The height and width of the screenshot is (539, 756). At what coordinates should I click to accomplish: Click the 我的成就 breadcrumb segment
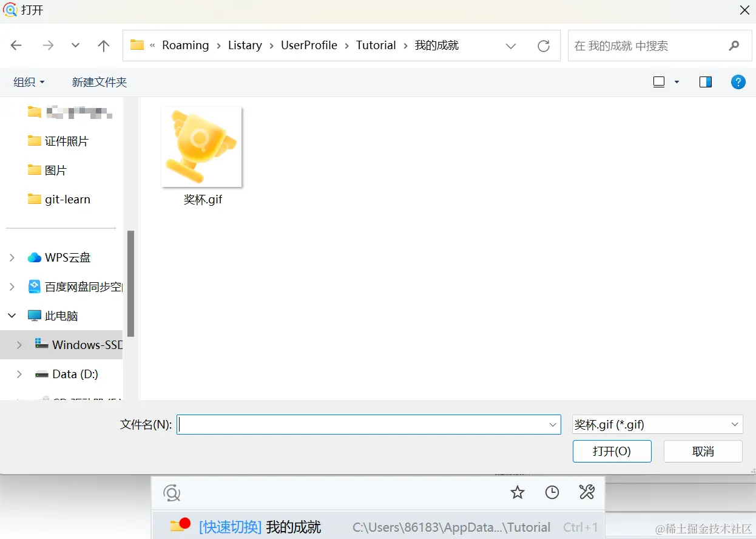pos(437,46)
